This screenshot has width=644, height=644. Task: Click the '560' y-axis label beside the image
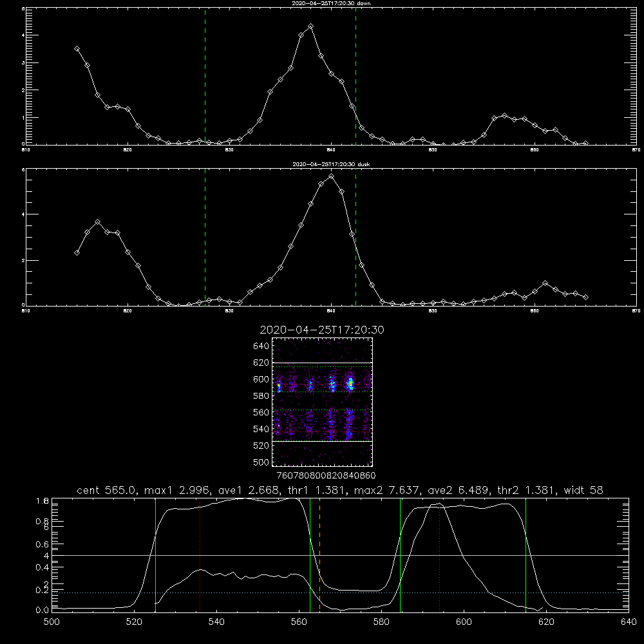261,412
